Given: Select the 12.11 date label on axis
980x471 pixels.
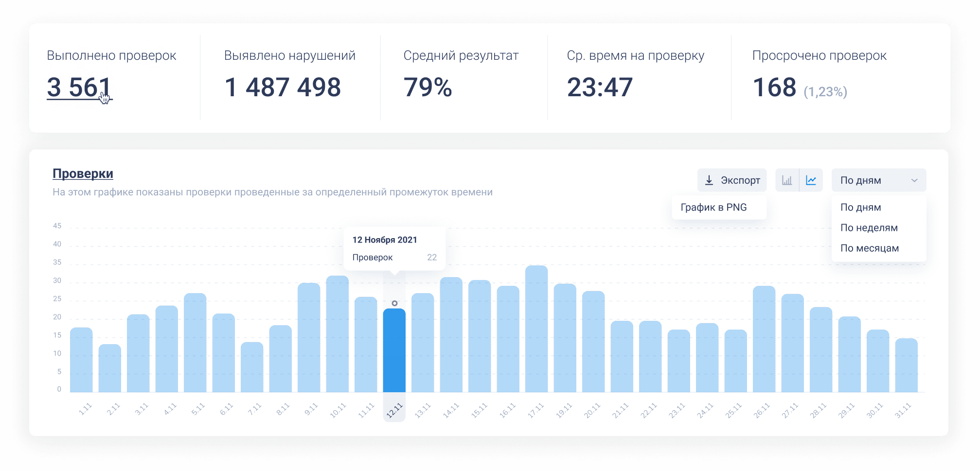Looking at the screenshot, I should pos(394,411).
